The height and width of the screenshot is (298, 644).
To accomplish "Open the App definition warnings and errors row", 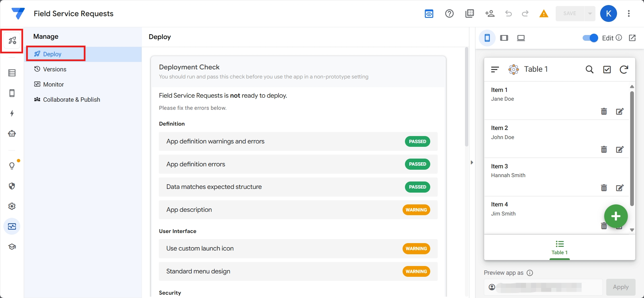I will [298, 141].
